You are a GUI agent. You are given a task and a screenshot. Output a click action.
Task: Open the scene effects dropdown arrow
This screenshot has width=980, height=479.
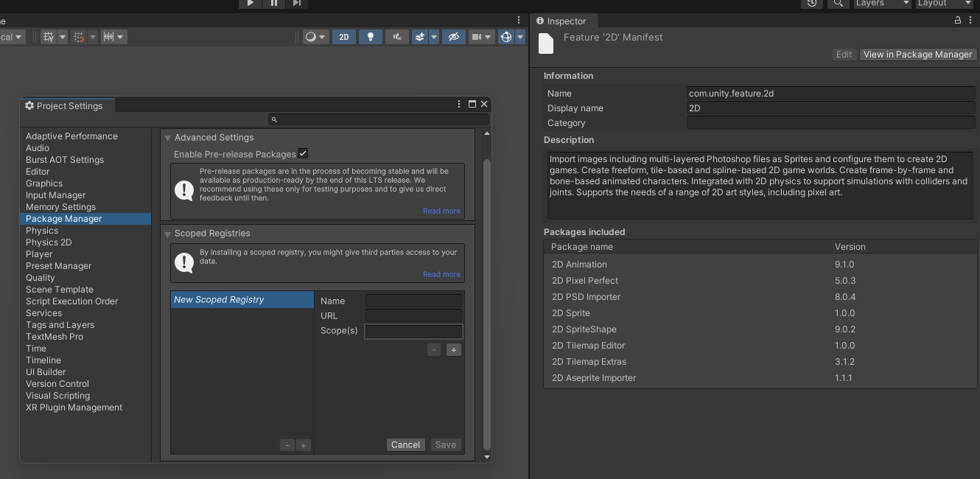tap(434, 37)
